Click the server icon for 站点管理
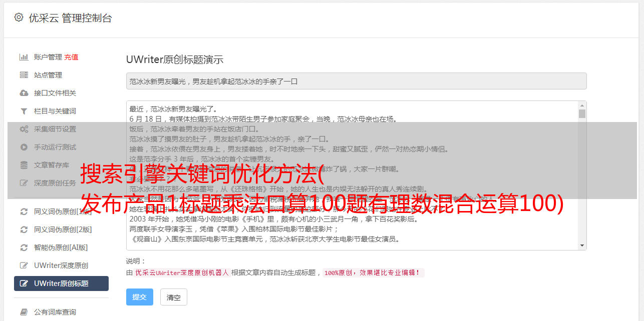 point(24,75)
